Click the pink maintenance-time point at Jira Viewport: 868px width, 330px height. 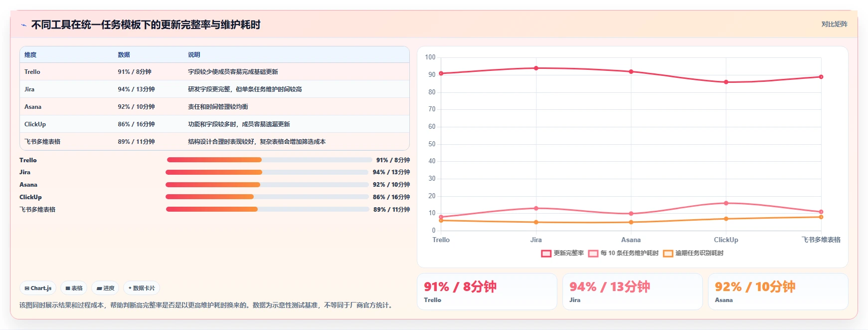tap(536, 208)
